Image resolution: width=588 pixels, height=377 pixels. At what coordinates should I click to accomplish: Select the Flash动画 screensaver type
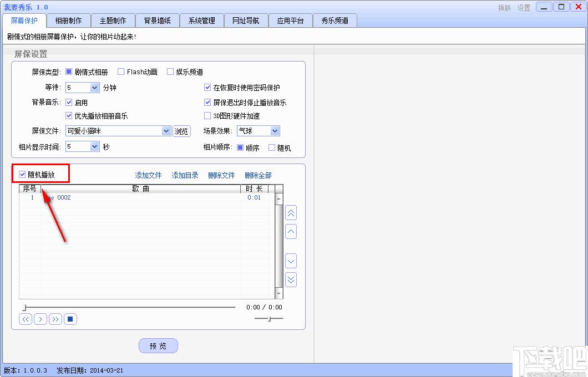[x=121, y=72]
